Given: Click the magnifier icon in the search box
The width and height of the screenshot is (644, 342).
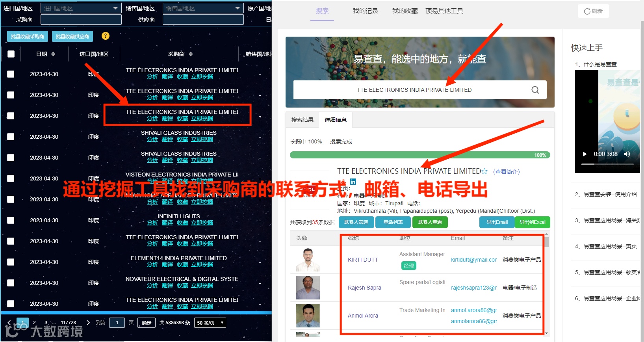Looking at the screenshot, I should (535, 90).
